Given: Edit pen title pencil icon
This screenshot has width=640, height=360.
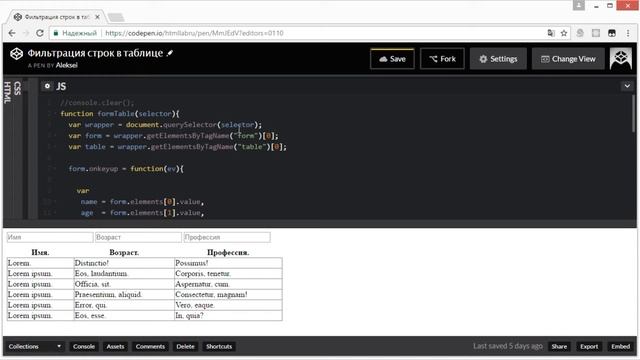Looking at the screenshot, I should pyautogui.click(x=170, y=53).
